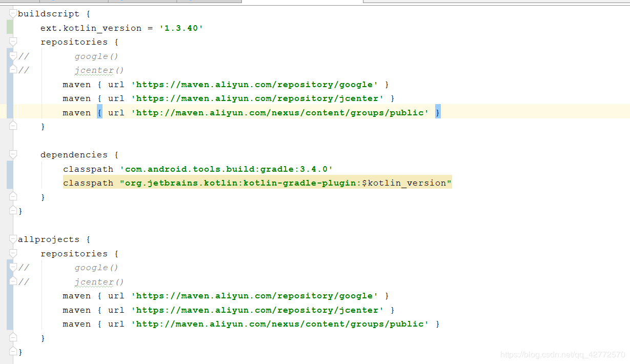This screenshot has width=630, height=364.
Task: Click the kotlin-gradle-plugin classpath string
Action: coord(286,183)
